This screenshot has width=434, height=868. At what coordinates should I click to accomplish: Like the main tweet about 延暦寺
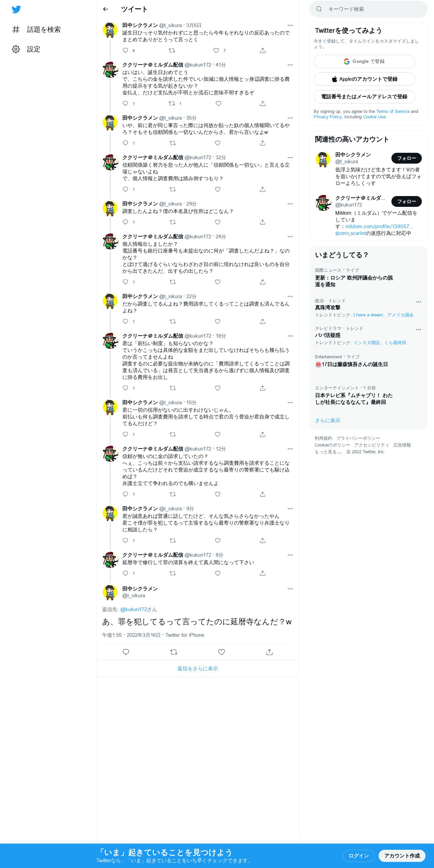click(x=221, y=652)
